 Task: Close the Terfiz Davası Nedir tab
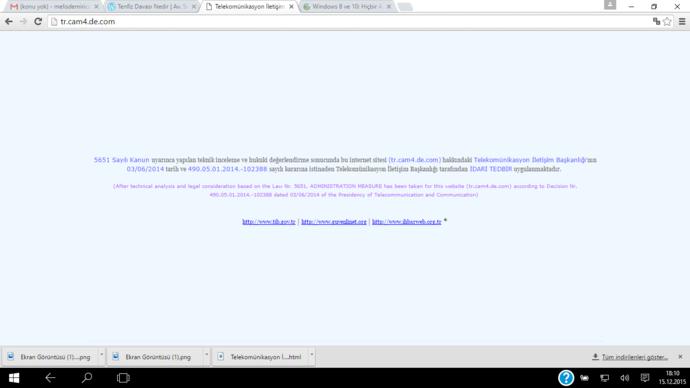pos(194,7)
